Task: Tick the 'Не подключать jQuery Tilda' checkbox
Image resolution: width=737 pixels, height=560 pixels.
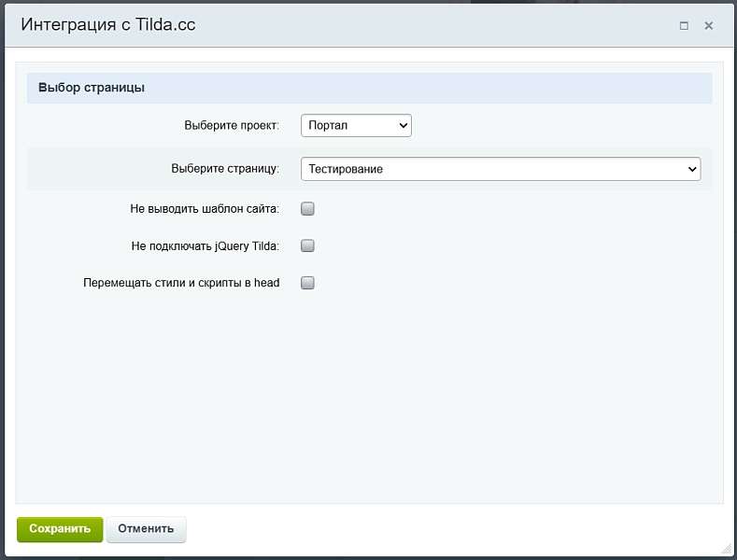Action: (x=307, y=245)
